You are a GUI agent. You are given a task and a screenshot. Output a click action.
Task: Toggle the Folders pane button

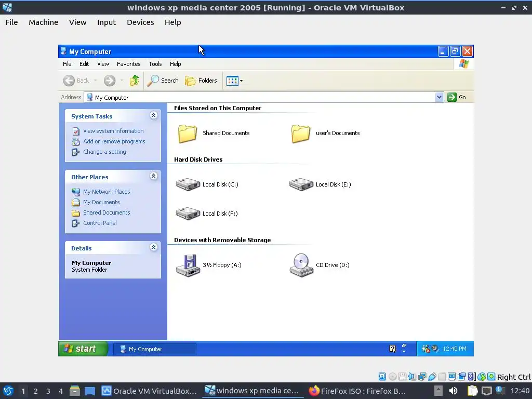point(201,81)
